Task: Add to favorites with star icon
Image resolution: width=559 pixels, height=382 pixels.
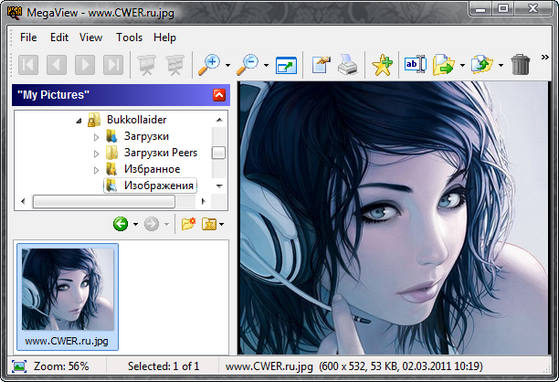Action: click(x=382, y=65)
